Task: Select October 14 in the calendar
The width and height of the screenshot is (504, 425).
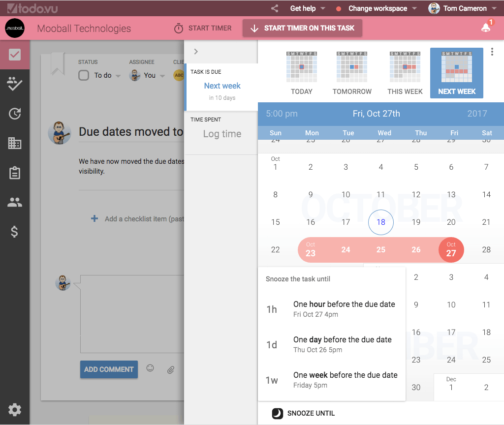Action: pos(486,194)
